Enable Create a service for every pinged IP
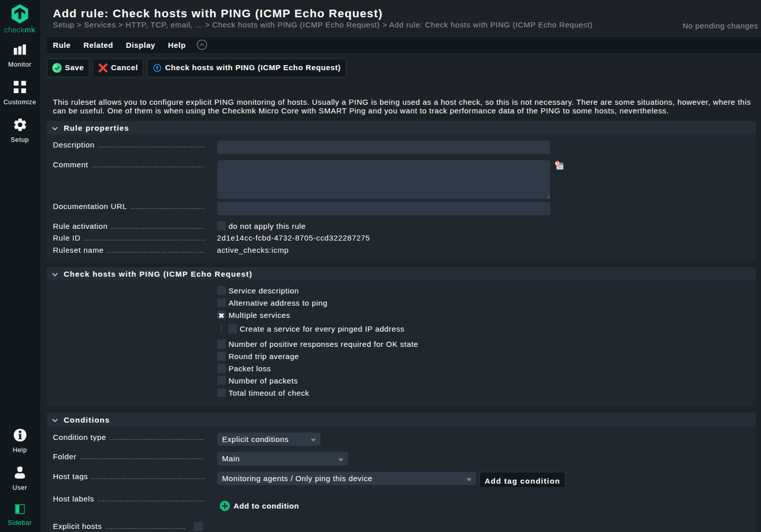This screenshot has height=532, width=761. coord(232,329)
